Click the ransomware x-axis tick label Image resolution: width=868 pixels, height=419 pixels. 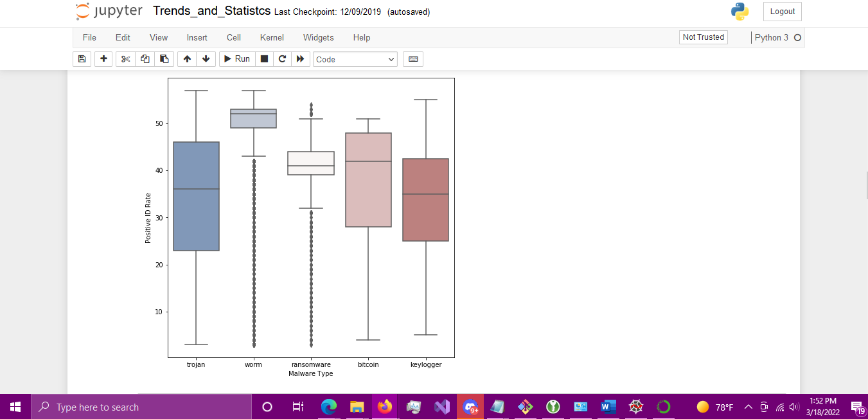pyautogui.click(x=311, y=364)
